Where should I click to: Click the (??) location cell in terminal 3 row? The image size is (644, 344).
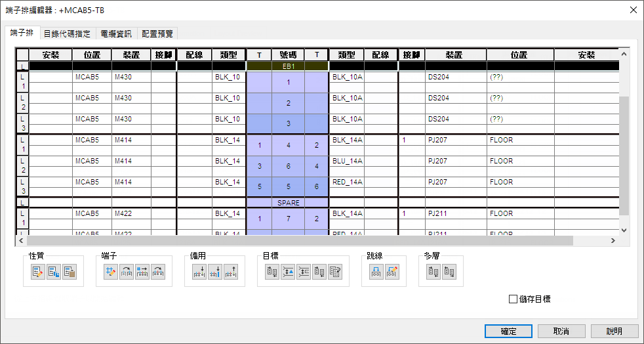click(520, 119)
